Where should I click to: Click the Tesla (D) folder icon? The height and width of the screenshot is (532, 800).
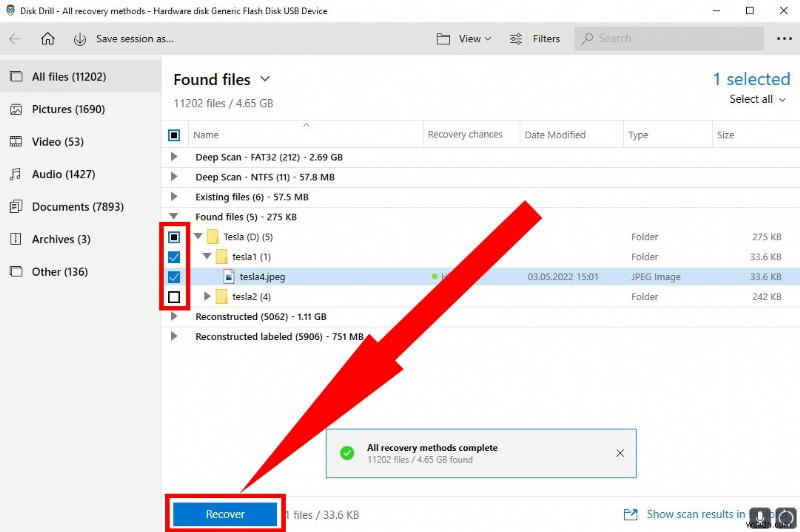click(213, 237)
